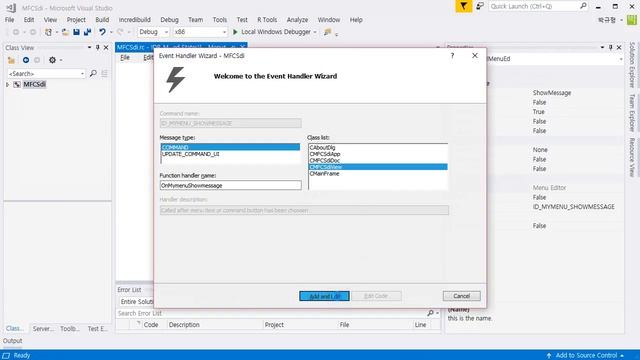Click the pin icon on Class View panel
Screen dimensions: 640x360
coord(98,48)
